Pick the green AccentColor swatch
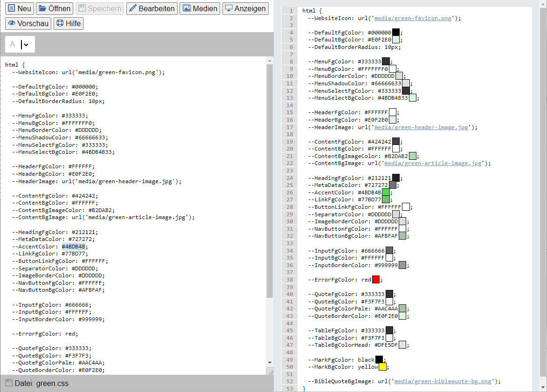This screenshot has width=547, height=392. (386, 192)
